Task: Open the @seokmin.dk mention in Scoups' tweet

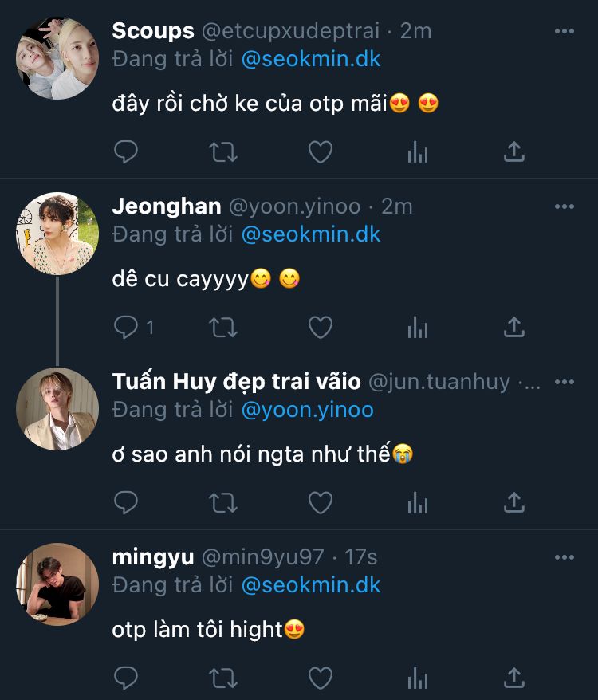Action: click(x=310, y=59)
